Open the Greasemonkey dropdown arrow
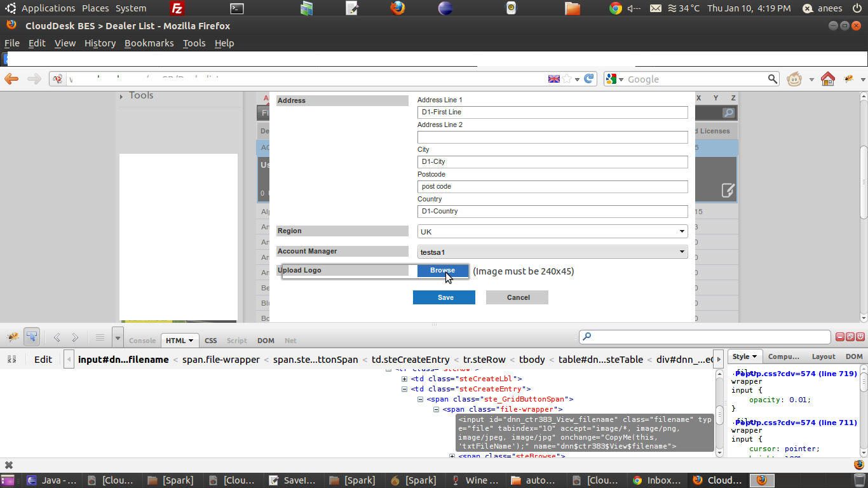The height and width of the screenshot is (488, 868). tap(811, 79)
